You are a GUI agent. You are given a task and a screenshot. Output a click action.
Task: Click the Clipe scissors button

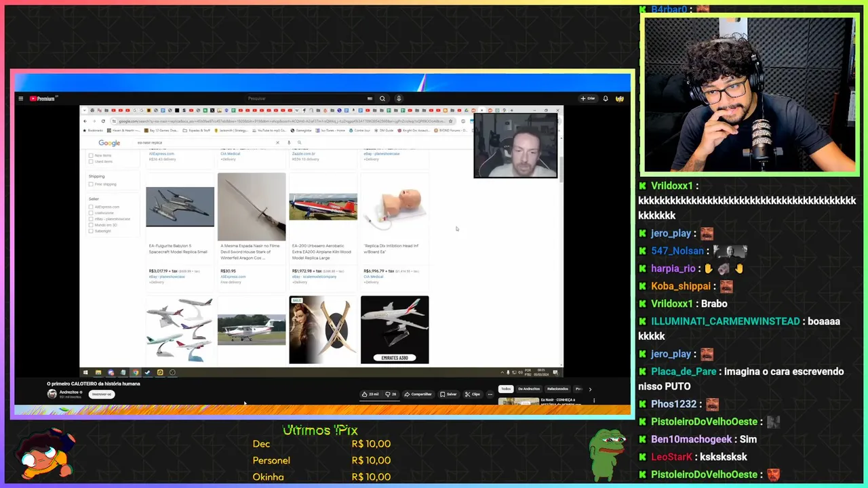click(473, 394)
